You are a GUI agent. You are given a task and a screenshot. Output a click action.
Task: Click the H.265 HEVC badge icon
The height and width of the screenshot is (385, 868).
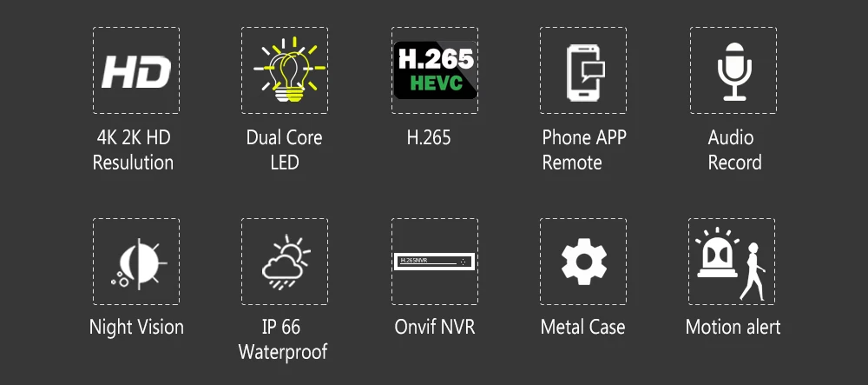(x=435, y=70)
